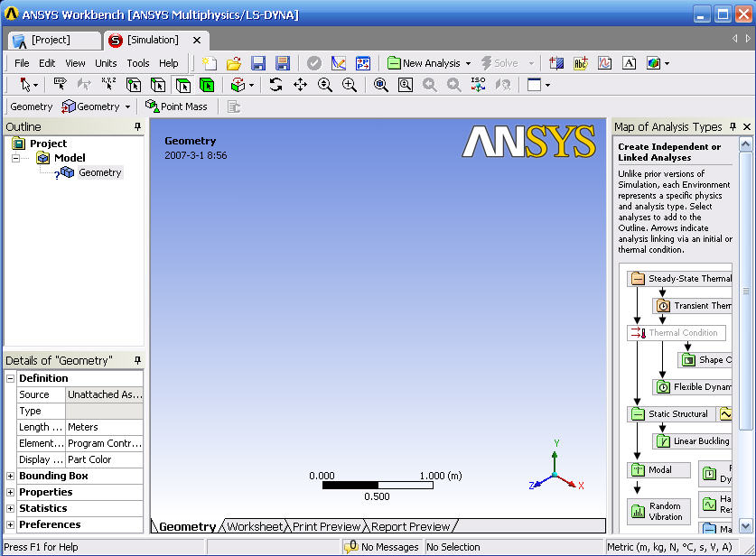Switch to the Print Preview tab
Image resolution: width=756 pixels, height=556 pixels.
point(327,526)
